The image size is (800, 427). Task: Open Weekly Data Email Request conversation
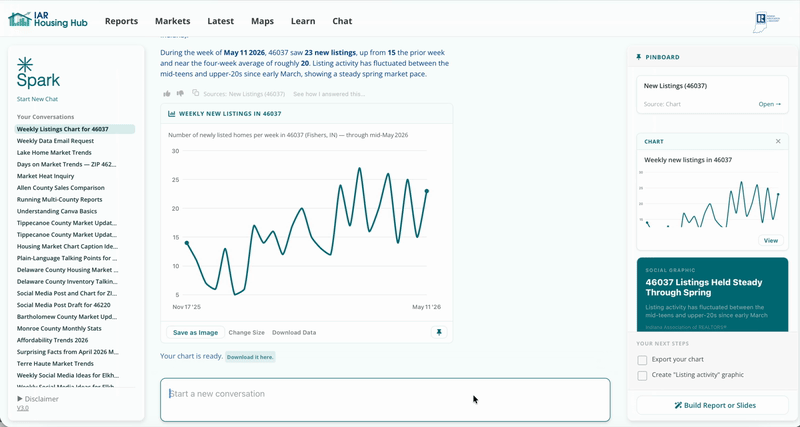click(55, 141)
